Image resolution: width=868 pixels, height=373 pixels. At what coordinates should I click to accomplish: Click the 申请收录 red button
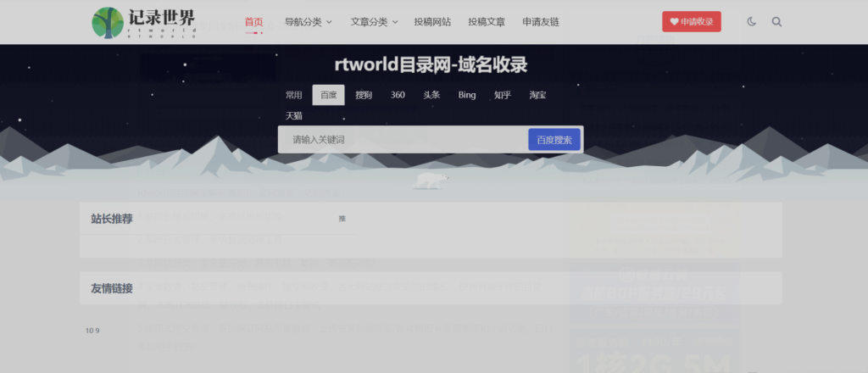point(692,21)
